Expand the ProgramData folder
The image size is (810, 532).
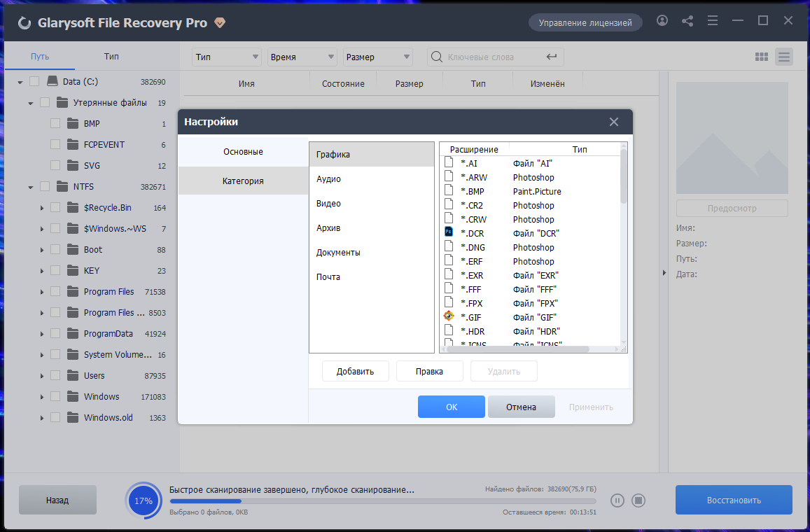tap(42, 334)
